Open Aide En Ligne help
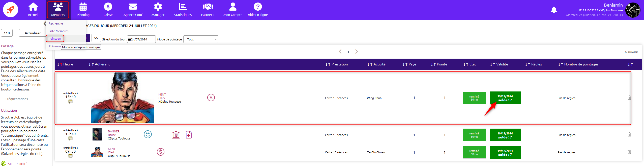Image resolution: width=644 pixels, height=166 pixels. (258, 10)
